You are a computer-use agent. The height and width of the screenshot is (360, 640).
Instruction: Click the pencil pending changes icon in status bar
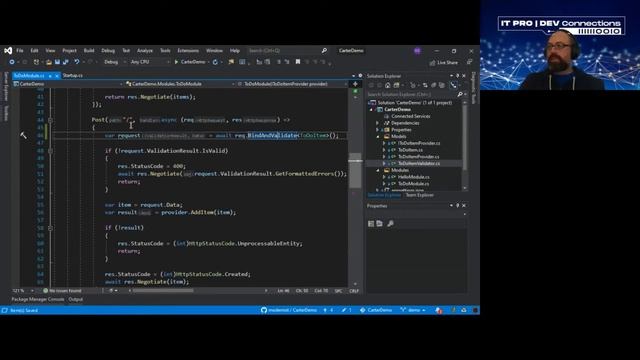pos(344,310)
